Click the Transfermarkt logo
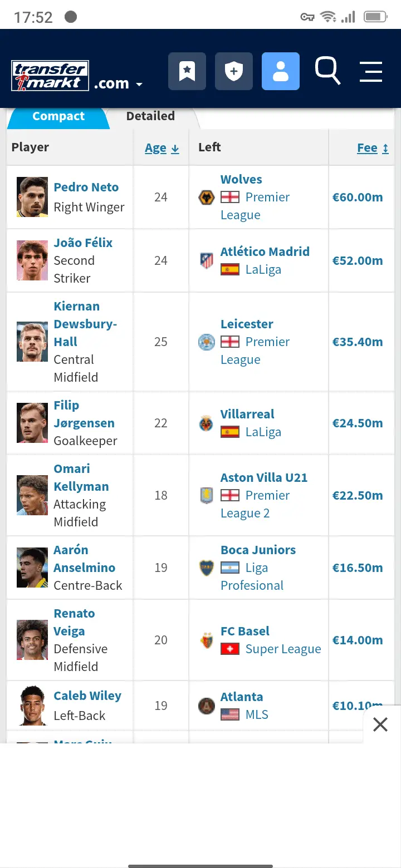The width and height of the screenshot is (401, 868). pos(50,76)
